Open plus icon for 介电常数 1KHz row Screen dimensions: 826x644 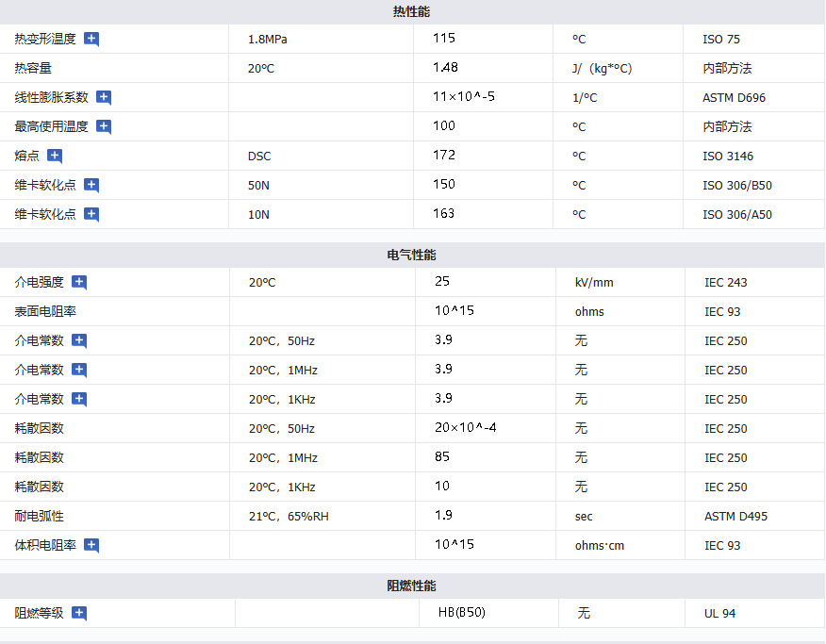point(79,399)
